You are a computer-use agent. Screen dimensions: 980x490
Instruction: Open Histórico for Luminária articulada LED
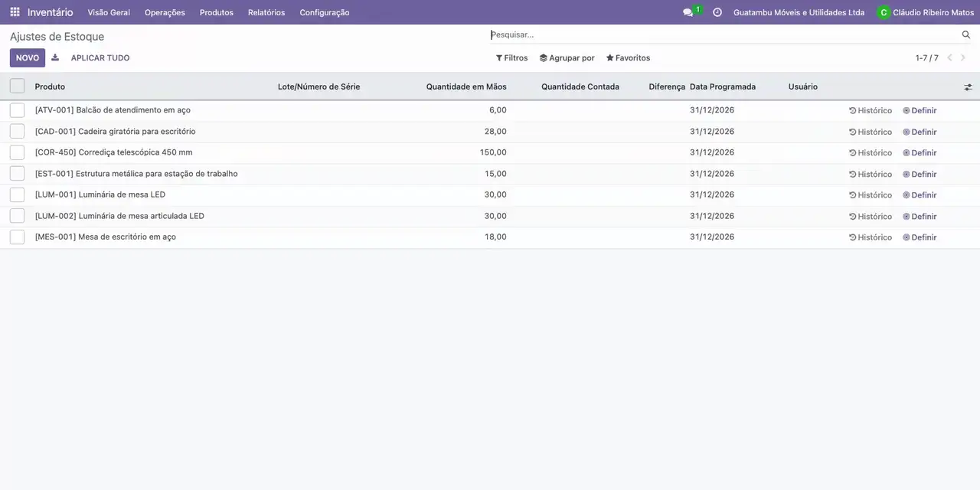(871, 216)
